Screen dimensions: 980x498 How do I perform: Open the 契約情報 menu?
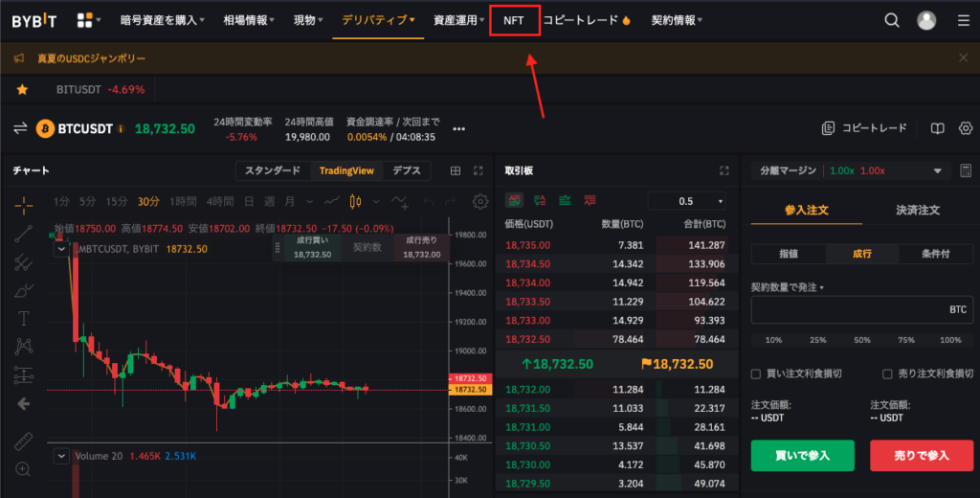[x=677, y=21]
